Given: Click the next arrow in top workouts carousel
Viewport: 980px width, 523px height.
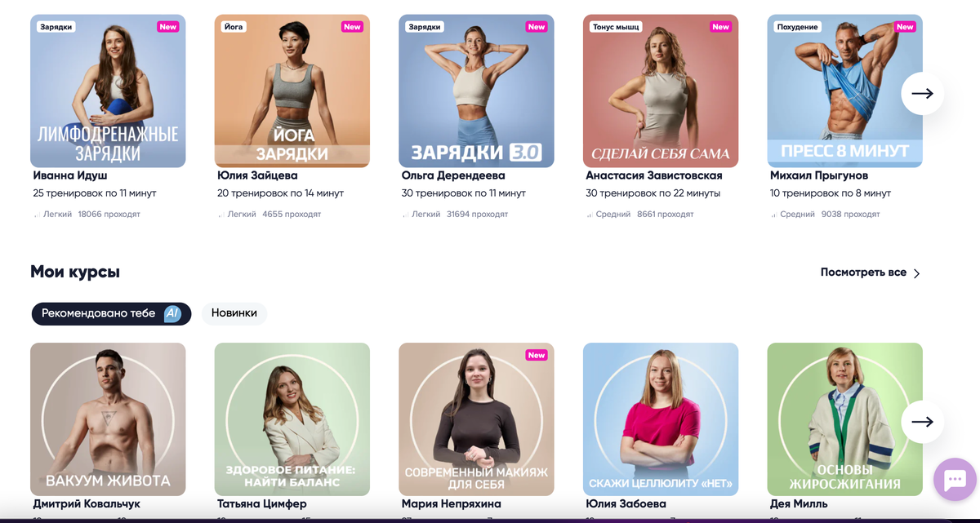Looking at the screenshot, I should click(923, 94).
